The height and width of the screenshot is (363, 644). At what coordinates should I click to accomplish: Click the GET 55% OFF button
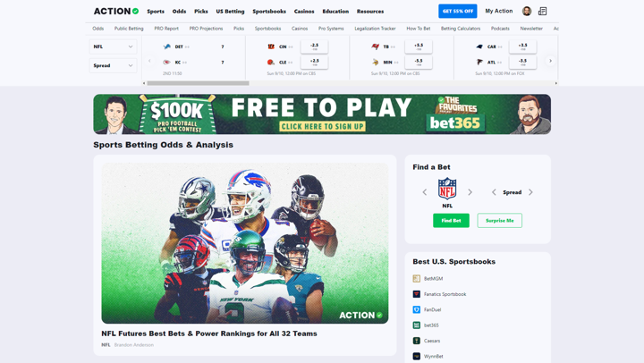[458, 11]
